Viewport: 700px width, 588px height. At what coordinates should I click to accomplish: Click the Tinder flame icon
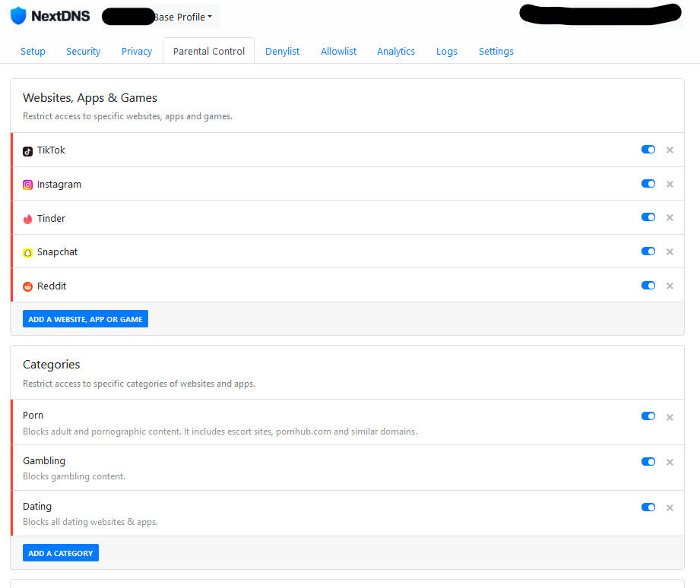click(x=27, y=219)
